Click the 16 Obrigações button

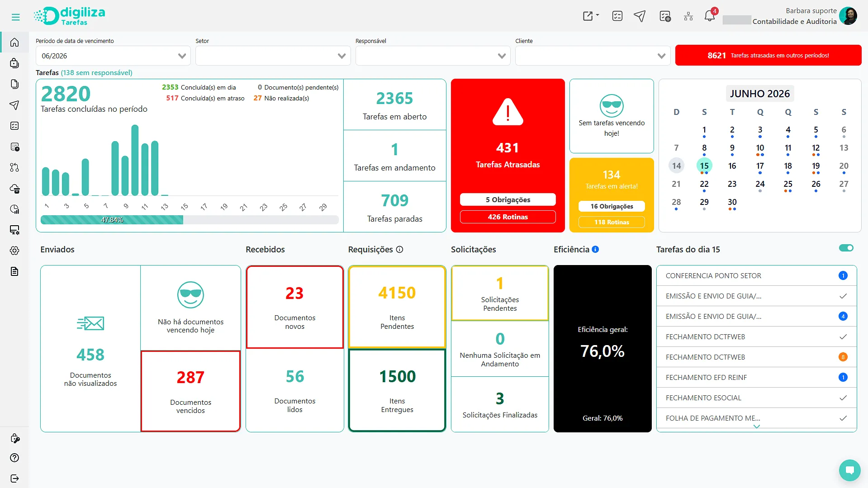(x=612, y=206)
